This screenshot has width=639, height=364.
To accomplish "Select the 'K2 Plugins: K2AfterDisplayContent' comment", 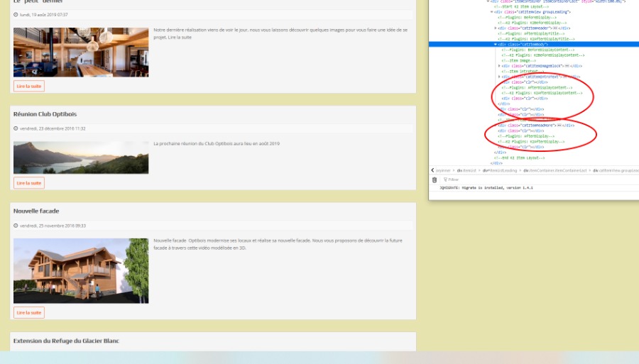I will [542, 93].
